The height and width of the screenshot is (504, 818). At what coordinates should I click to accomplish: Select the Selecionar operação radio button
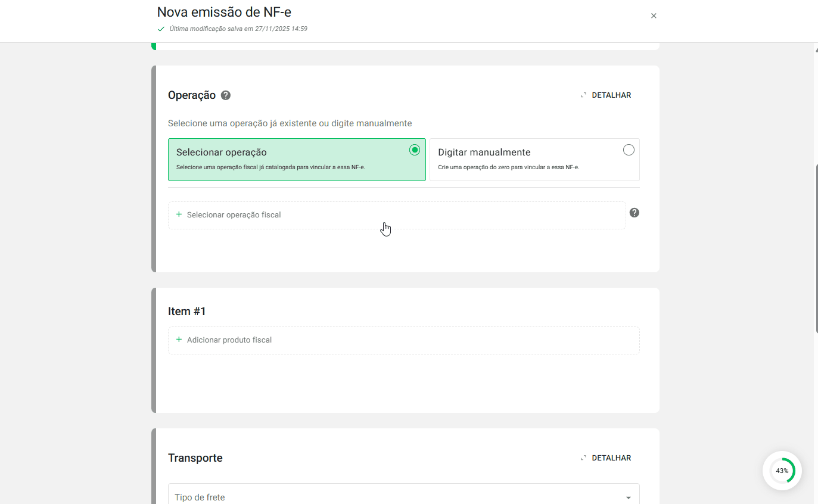pyautogui.click(x=415, y=150)
